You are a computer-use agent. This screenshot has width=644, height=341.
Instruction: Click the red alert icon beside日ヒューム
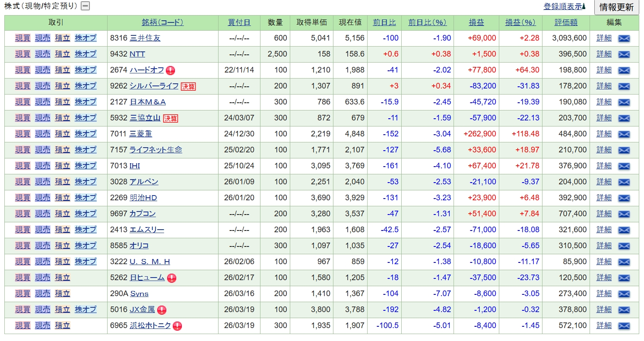pos(171,278)
